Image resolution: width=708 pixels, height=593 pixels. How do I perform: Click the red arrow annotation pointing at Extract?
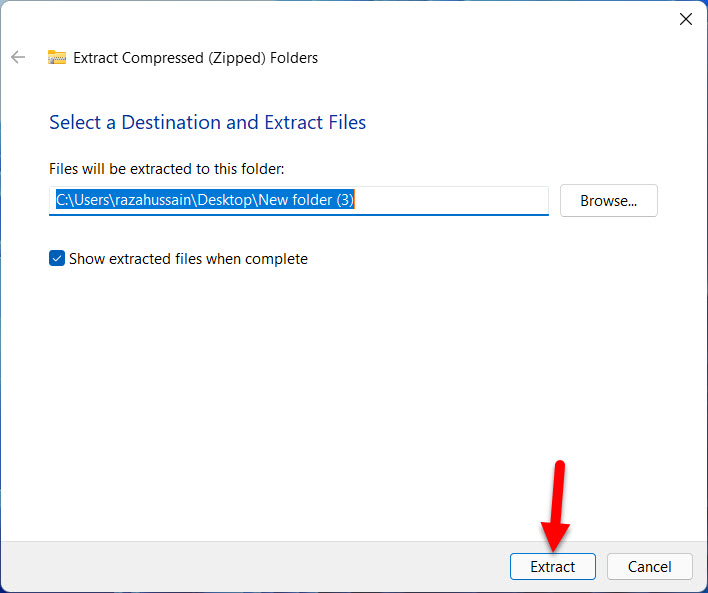[557, 500]
